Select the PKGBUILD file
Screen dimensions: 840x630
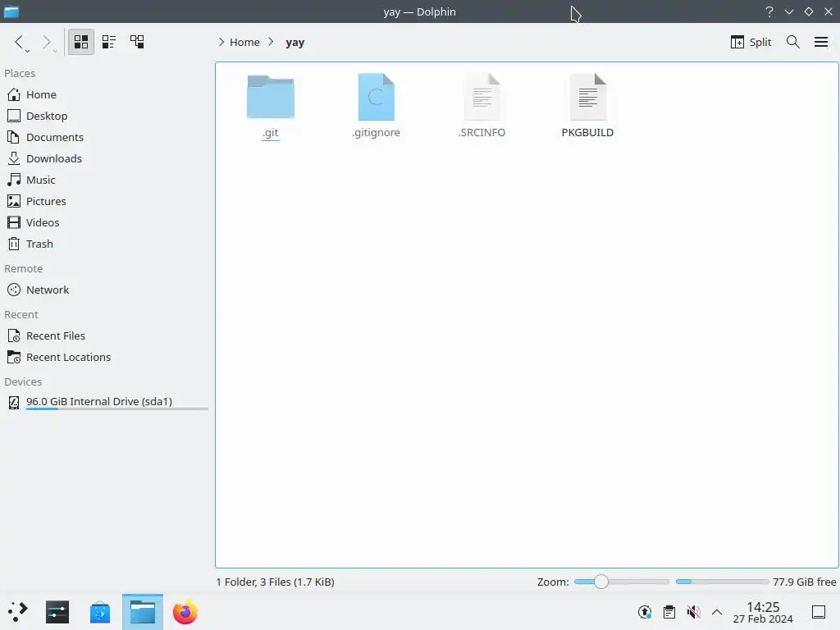pyautogui.click(x=587, y=106)
